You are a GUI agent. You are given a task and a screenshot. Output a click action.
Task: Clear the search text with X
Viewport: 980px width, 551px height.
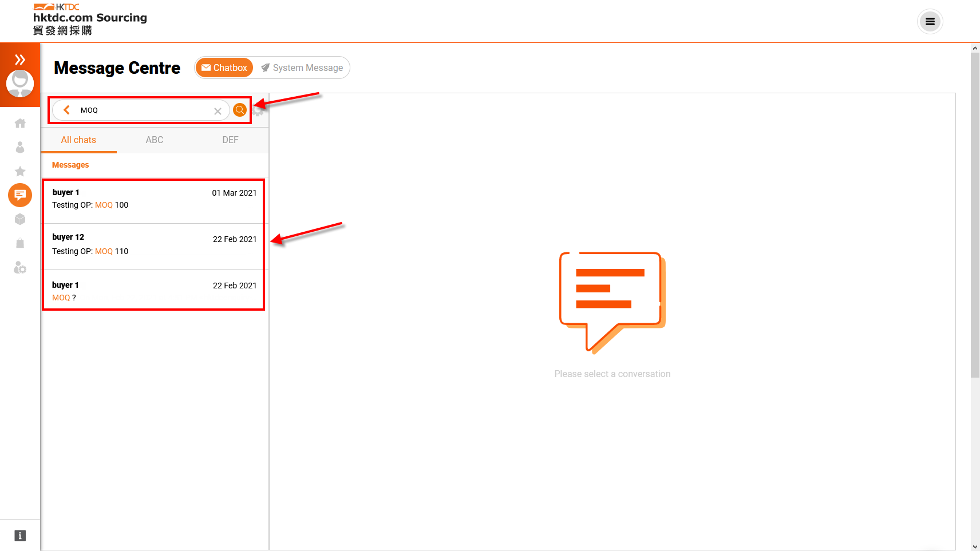[x=218, y=111]
